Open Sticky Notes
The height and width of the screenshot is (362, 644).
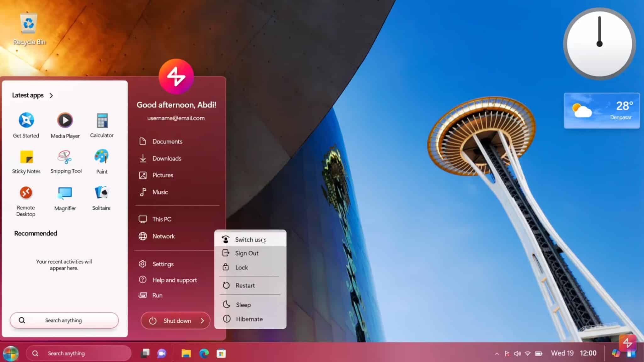(26, 156)
